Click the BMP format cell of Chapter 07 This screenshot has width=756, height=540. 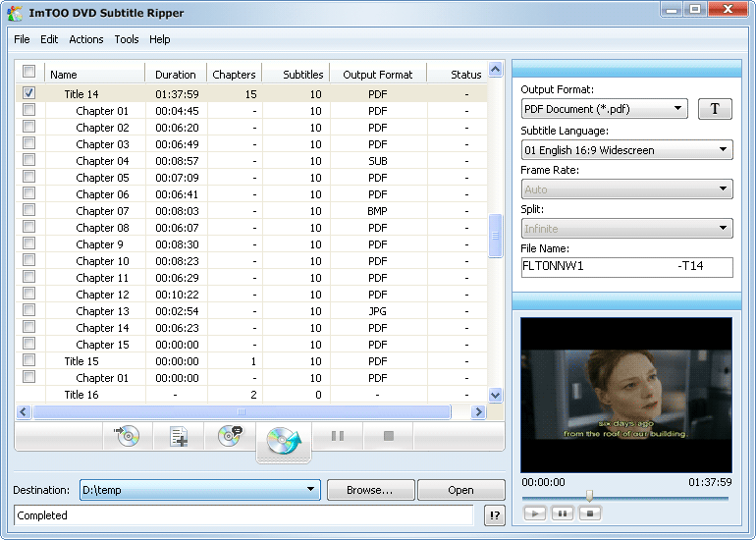[378, 211]
